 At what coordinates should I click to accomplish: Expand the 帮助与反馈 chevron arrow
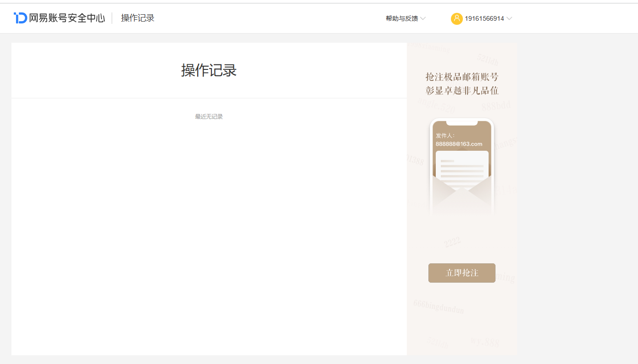click(423, 19)
